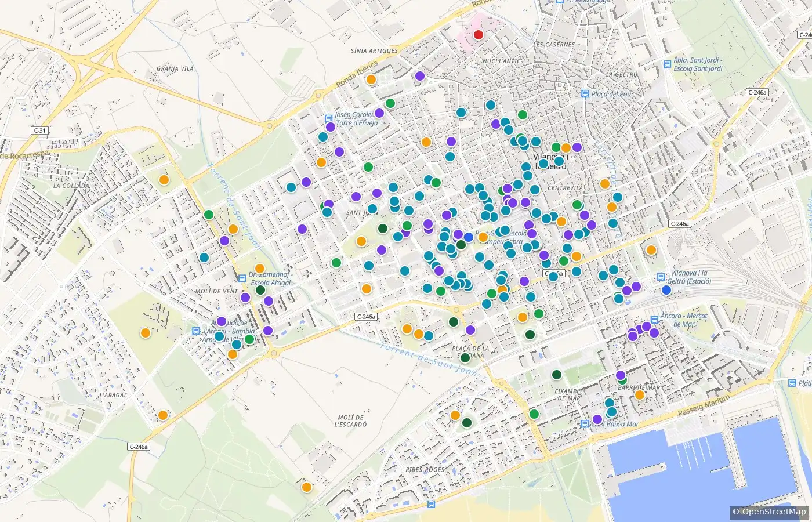
Task: Click the orange marker below the L'Aragai label
Action: coord(163,415)
